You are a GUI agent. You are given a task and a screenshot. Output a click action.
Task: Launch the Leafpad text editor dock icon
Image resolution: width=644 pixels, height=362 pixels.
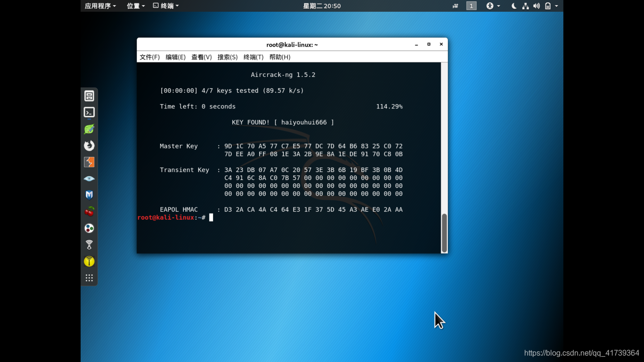pos(89,129)
